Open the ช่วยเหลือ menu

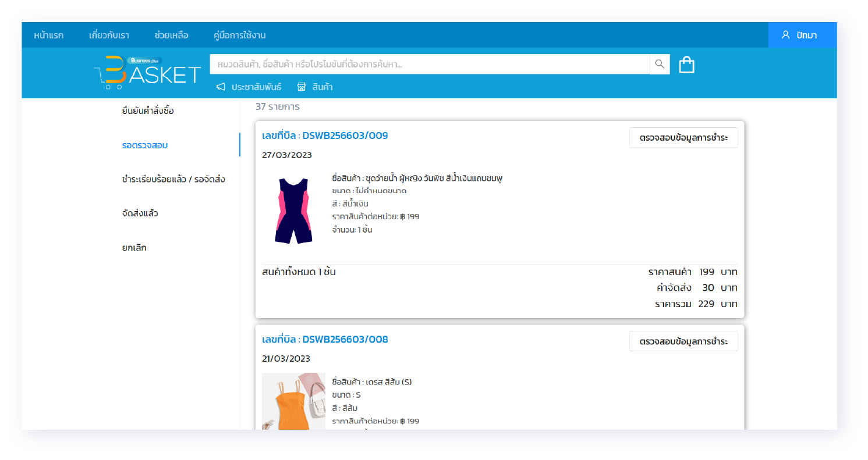[171, 35]
